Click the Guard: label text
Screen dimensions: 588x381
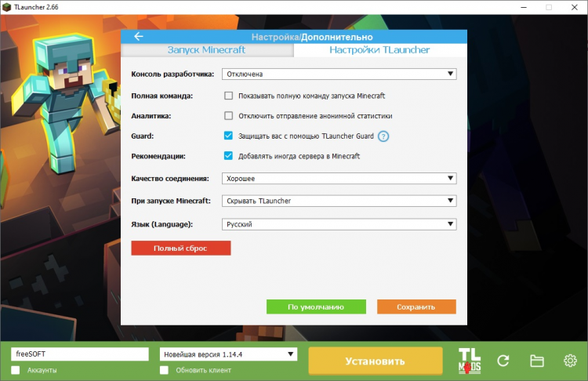142,136
